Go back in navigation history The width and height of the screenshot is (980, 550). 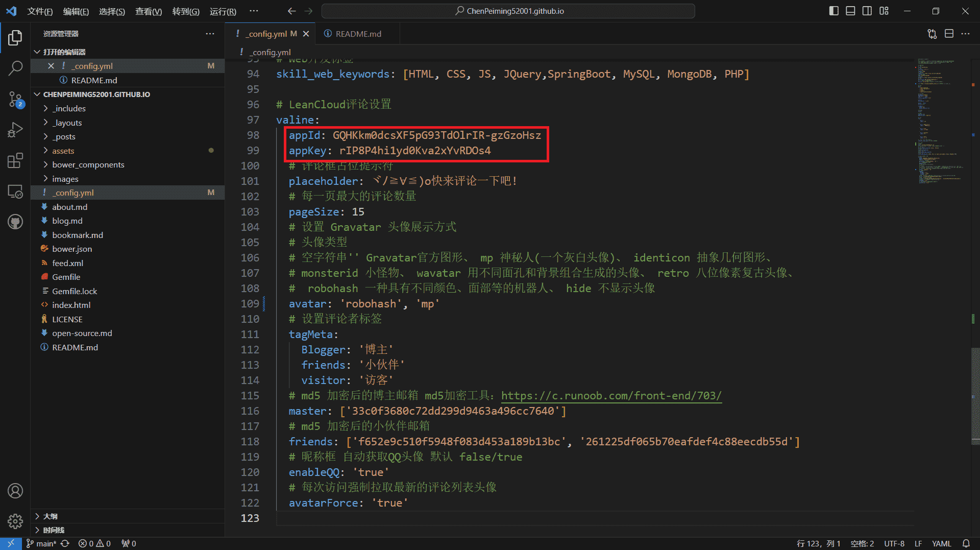click(x=291, y=11)
